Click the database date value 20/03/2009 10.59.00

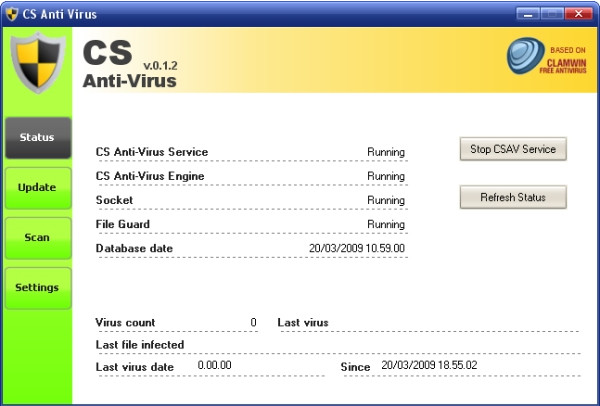click(357, 248)
